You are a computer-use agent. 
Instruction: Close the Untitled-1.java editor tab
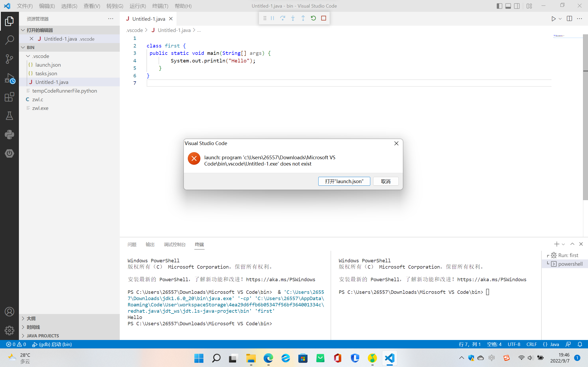(171, 19)
